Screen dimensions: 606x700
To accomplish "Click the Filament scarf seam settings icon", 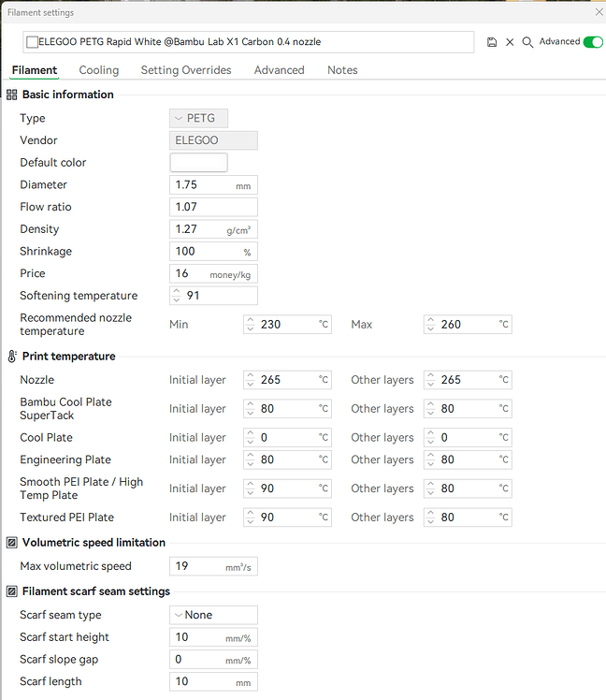I will 12,591.
